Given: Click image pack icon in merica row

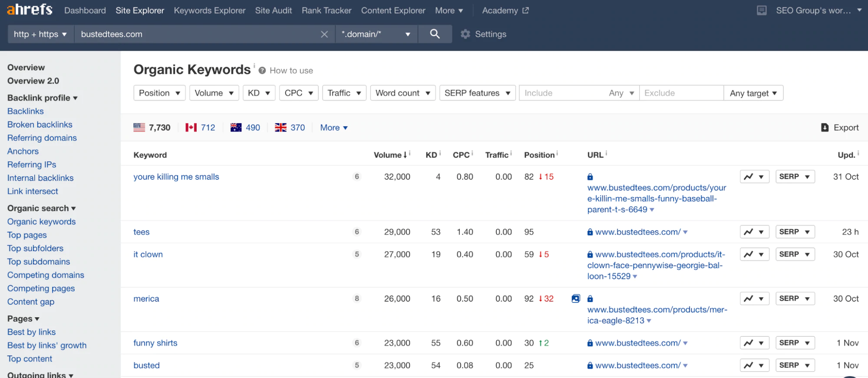Looking at the screenshot, I should pyautogui.click(x=576, y=299).
